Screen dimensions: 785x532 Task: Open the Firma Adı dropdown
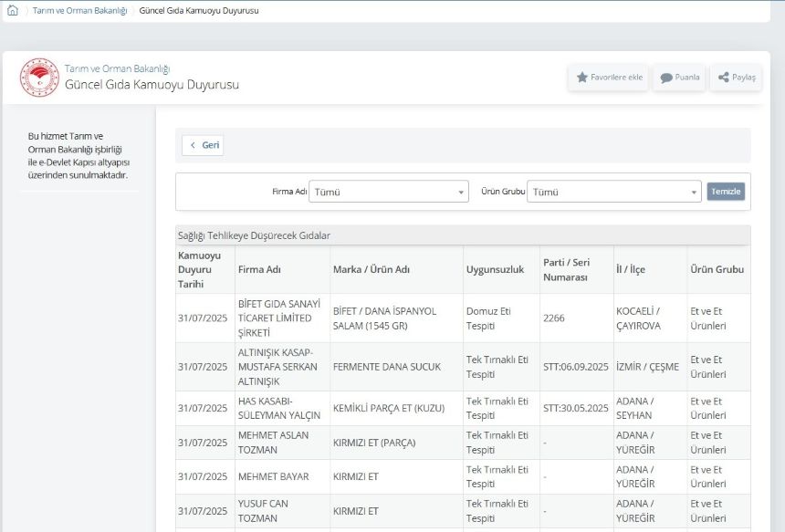pyautogui.click(x=389, y=192)
